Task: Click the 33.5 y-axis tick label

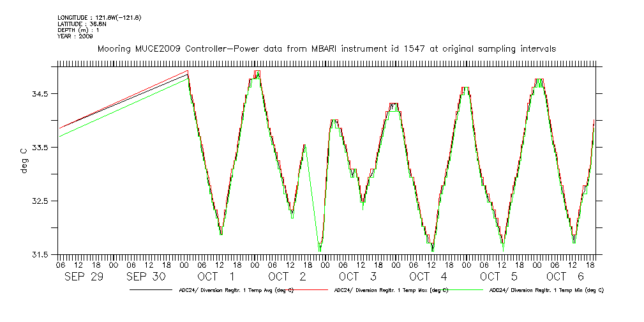Action: [x=43, y=148]
